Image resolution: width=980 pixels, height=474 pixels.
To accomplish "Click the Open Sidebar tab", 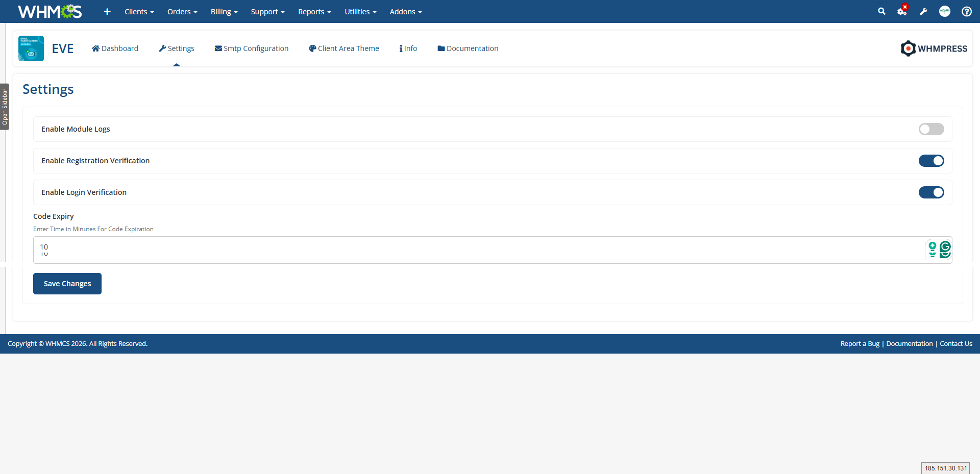I will (x=5, y=107).
